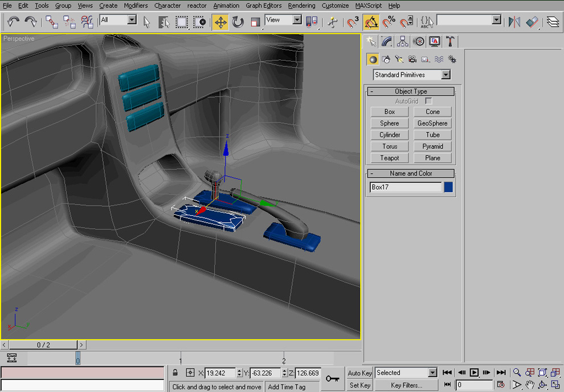Select the Rotate tool in the toolbar

[x=238, y=22]
